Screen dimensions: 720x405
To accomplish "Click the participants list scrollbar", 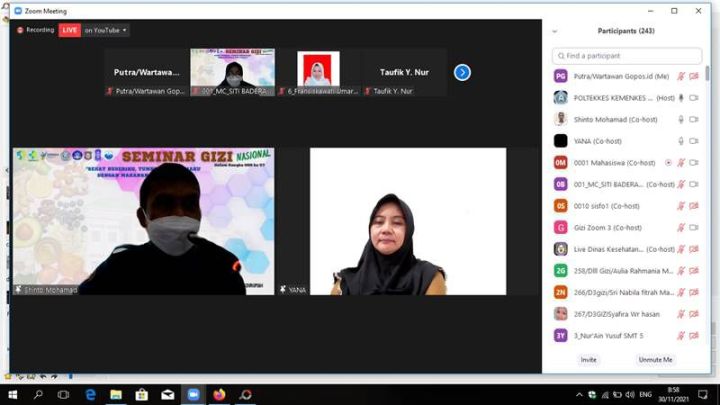I will coord(708,73).
